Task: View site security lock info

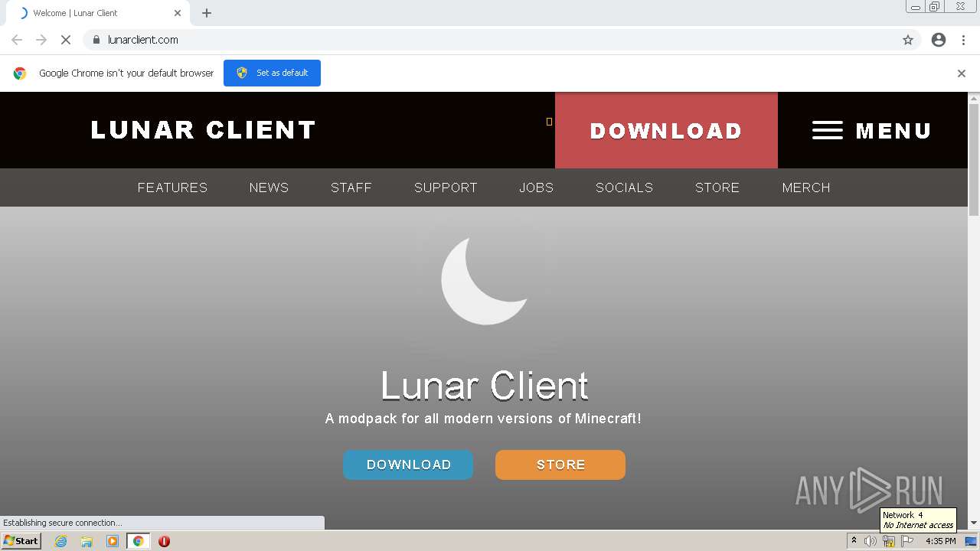Action: [x=96, y=40]
